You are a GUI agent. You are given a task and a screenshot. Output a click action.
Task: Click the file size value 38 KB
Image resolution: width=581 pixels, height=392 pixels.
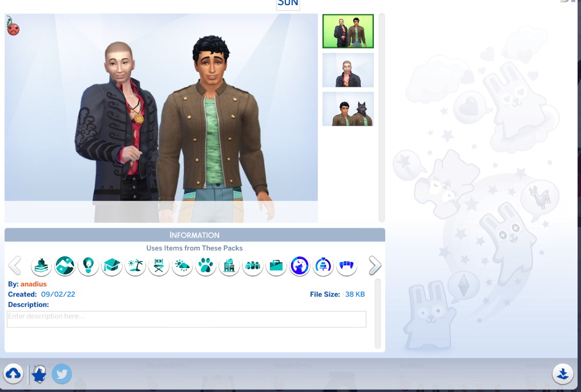click(355, 294)
